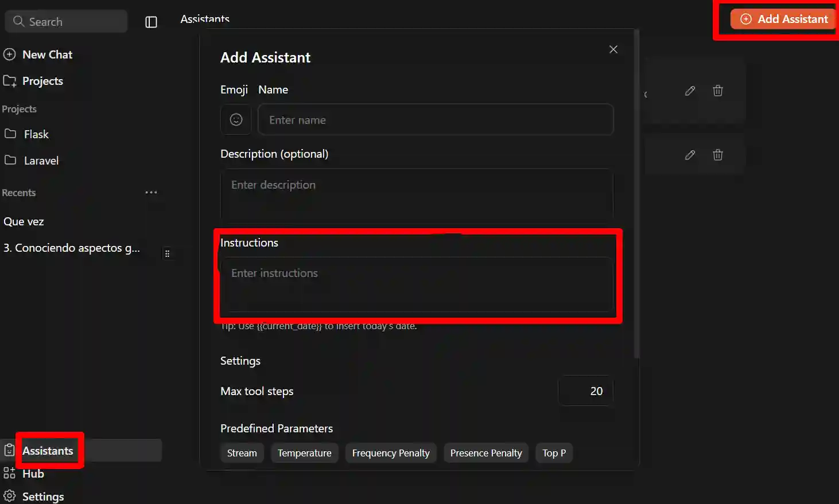Click the Add Assistant button
Viewport: 839px width, 504px height.
click(784, 19)
